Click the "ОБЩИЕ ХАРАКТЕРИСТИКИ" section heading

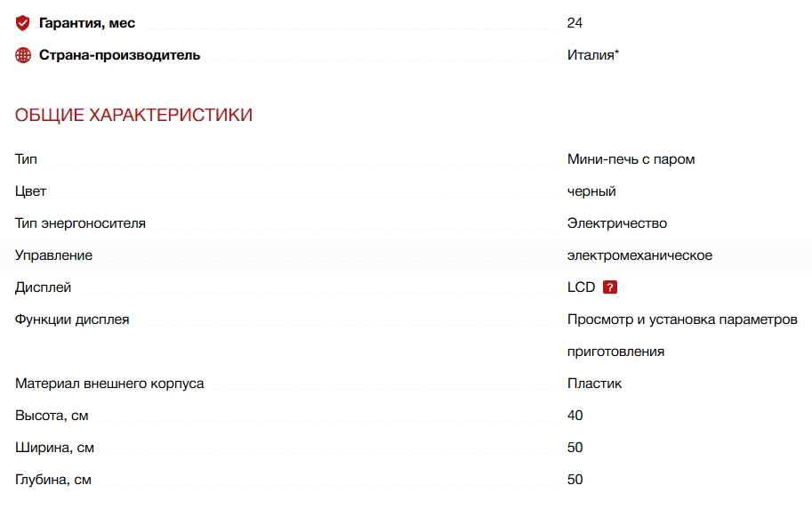pos(133,115)
